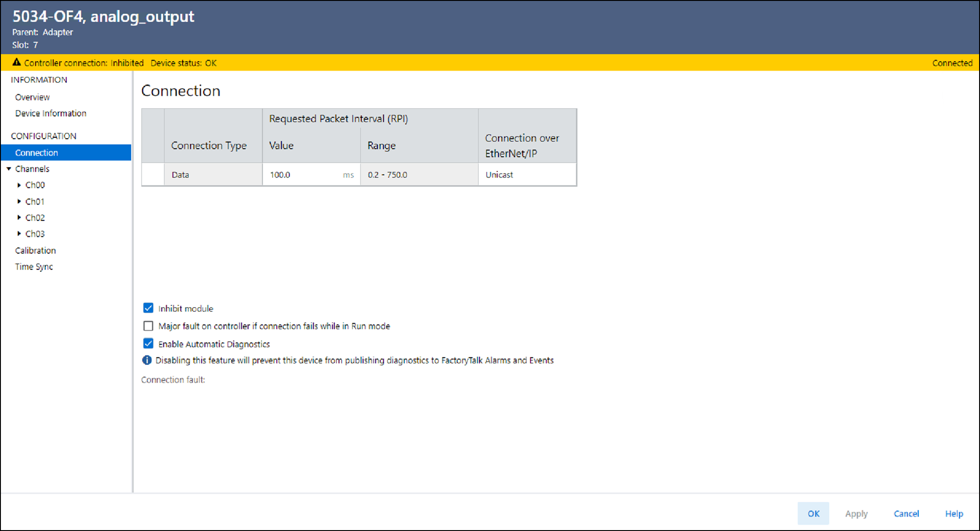The height and width of the screenshot is (531, 980).
Task: Open Help for this dialog
Action: pos(954,513)
